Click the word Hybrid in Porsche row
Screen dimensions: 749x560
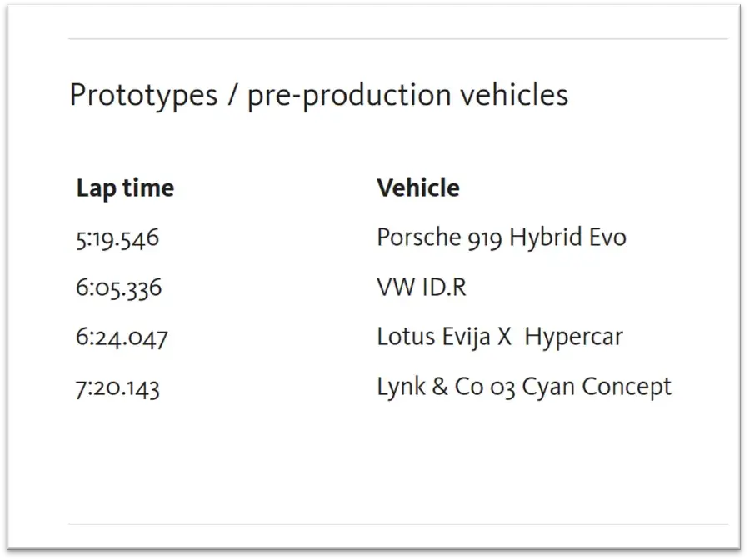click(546, 238)
